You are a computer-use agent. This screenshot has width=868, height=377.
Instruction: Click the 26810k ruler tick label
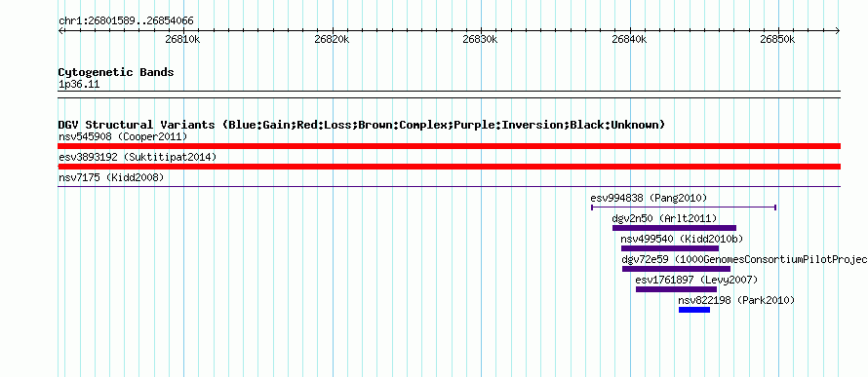[x=182, y=39]
